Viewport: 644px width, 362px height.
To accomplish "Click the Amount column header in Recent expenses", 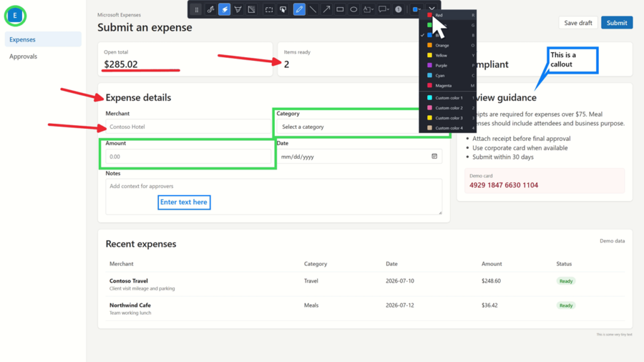I will [x=492, y=263].
